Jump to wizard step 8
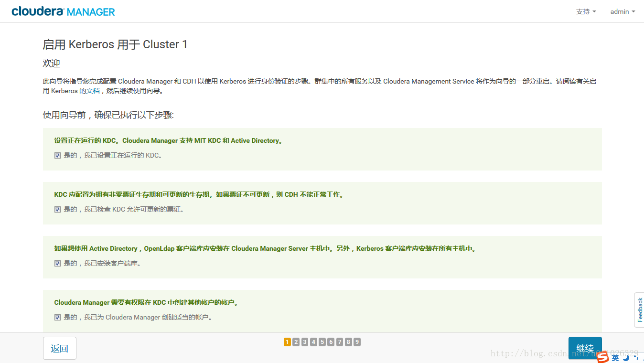 pyautogui.click(x=348, y=342)
